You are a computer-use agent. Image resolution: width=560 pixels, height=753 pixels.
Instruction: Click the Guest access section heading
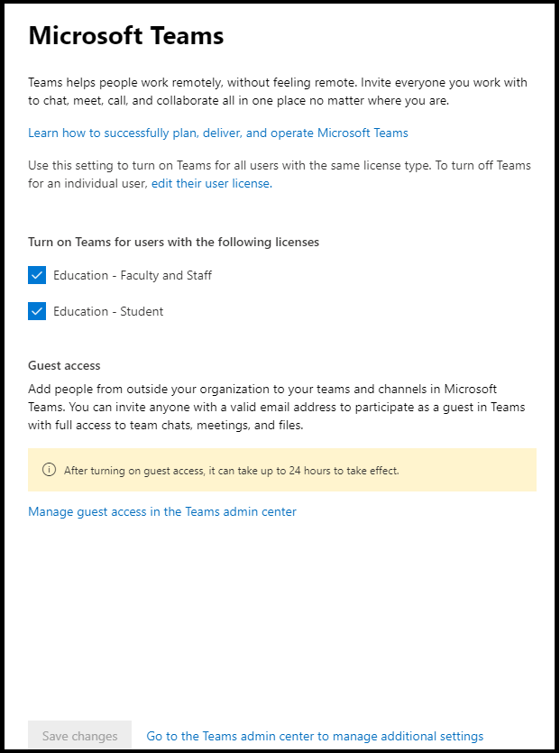[64, 365]
